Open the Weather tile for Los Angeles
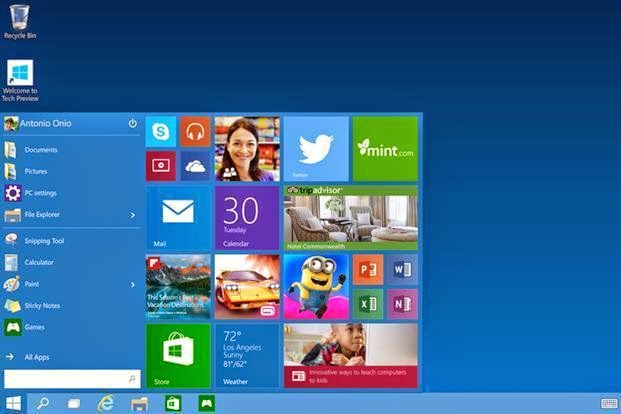 247,356
